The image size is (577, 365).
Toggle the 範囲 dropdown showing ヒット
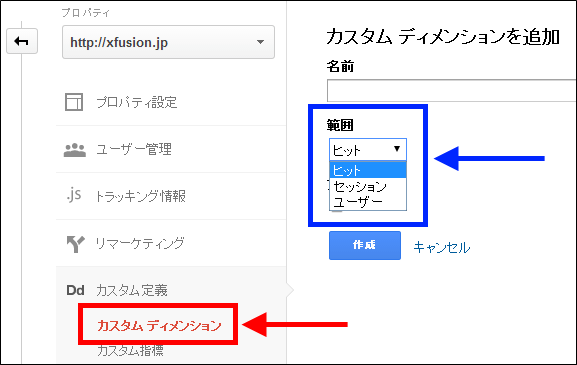click(368, 149)
